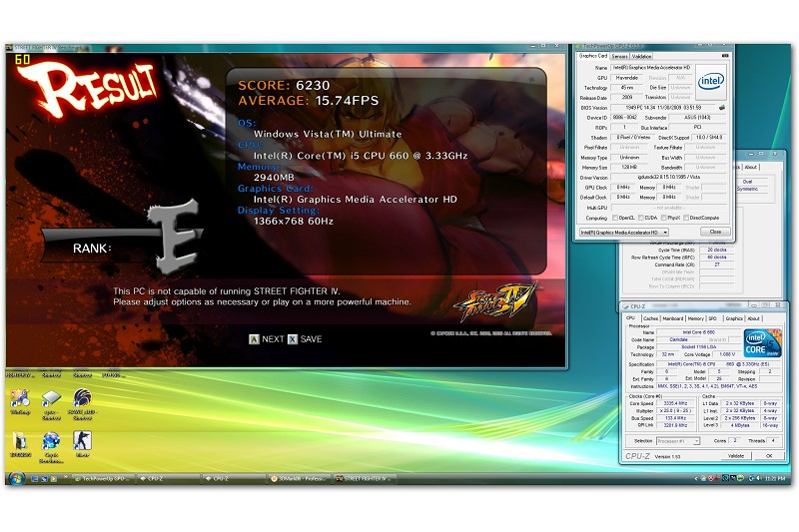Switch to the 3DMark06 taskbar button
The width and height of the screenshot is (799, 532).
point(299,479)
